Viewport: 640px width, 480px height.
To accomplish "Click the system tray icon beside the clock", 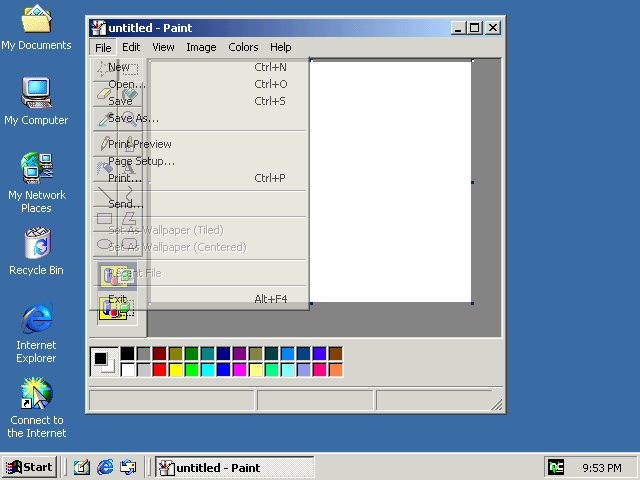I will 556,467.
